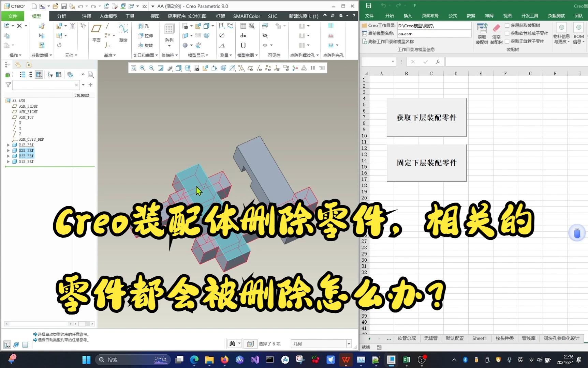Open the Excel 开发工具 tab
588x368 pixels.
(530, 16)
